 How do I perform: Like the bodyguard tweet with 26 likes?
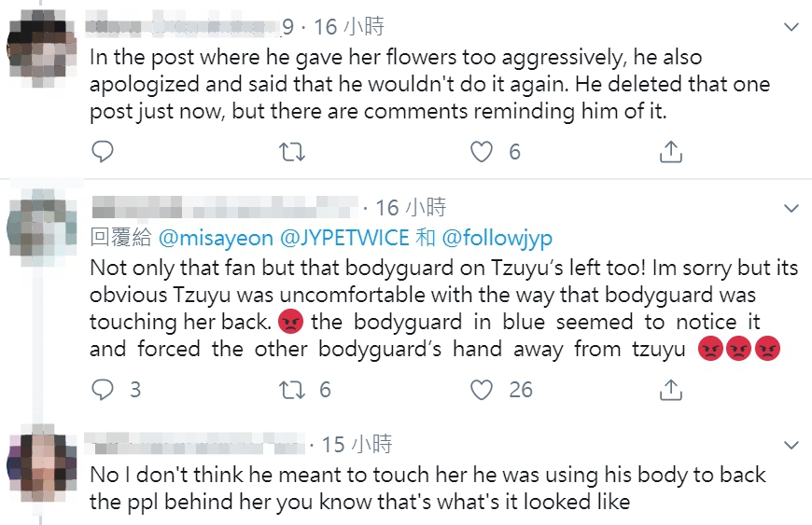click(x=482, y=389)
